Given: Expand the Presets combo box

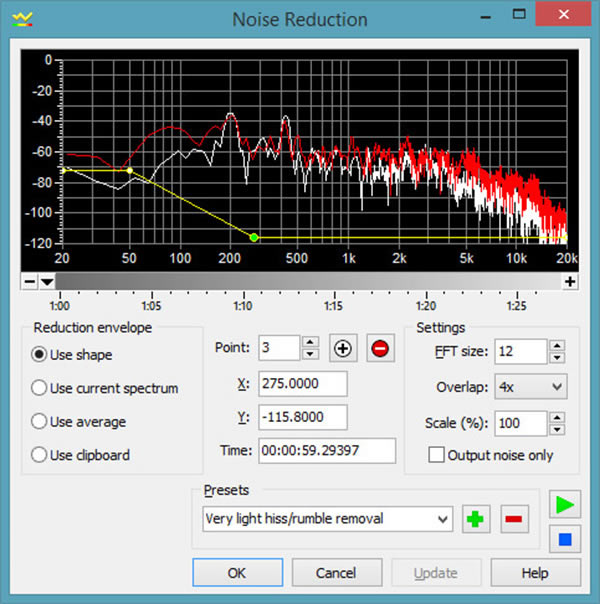Looking at the screenshot, I should 443,519.
